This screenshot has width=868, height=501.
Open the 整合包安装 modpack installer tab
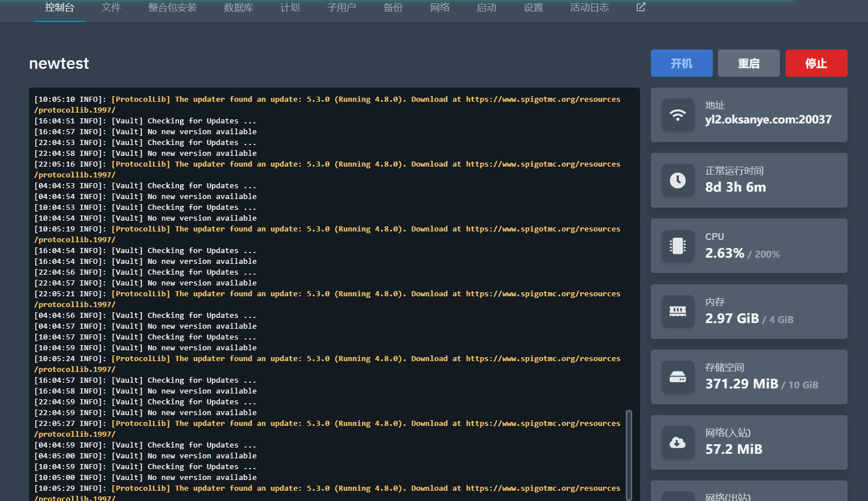click(172, 8)
